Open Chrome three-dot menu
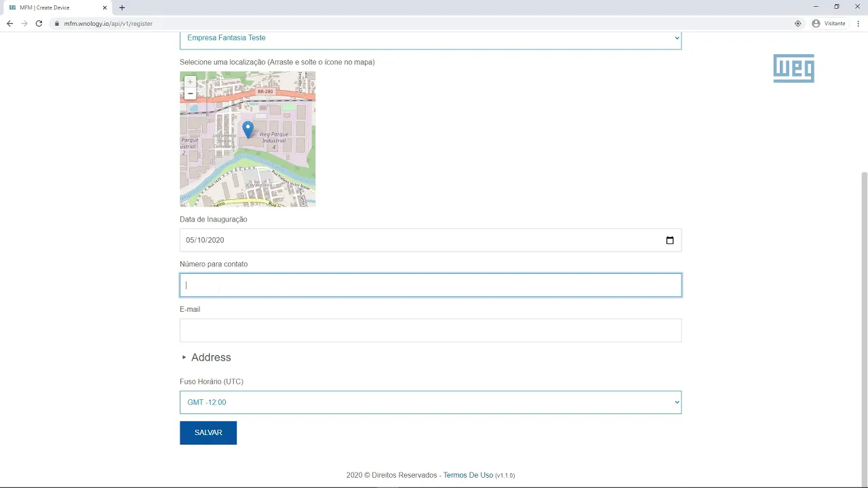This screenshot has height=488, width=868. point(859,23)
